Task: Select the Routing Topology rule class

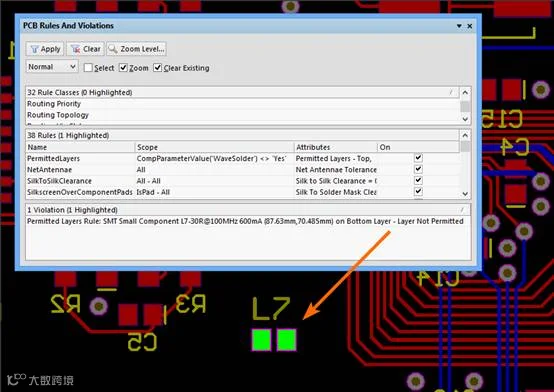Action: coord(243,115)
